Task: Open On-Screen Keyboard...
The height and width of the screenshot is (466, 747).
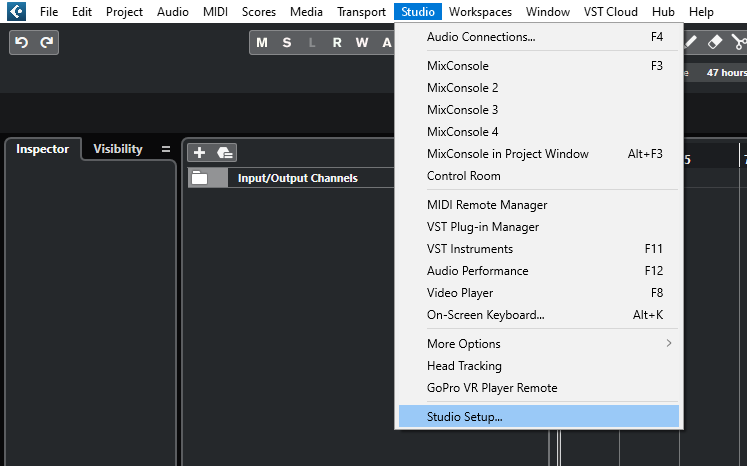Action: pos(539,315)
